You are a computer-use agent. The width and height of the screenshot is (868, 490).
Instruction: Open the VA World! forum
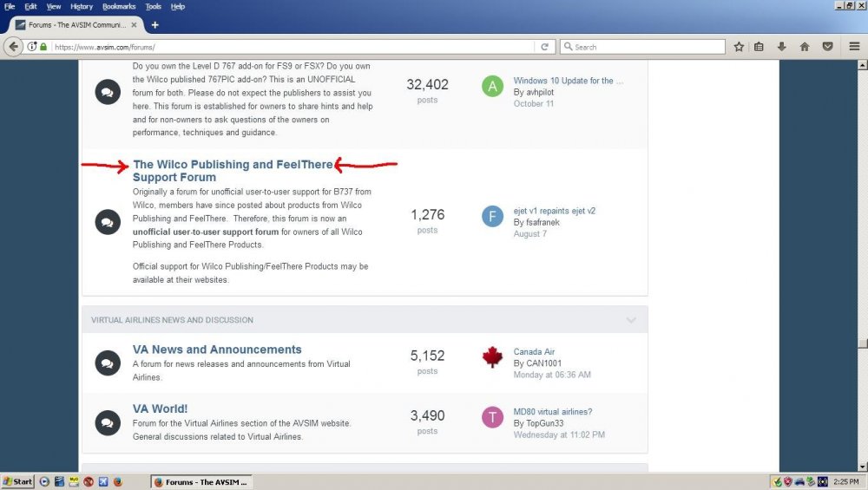[x=160, y=408]
